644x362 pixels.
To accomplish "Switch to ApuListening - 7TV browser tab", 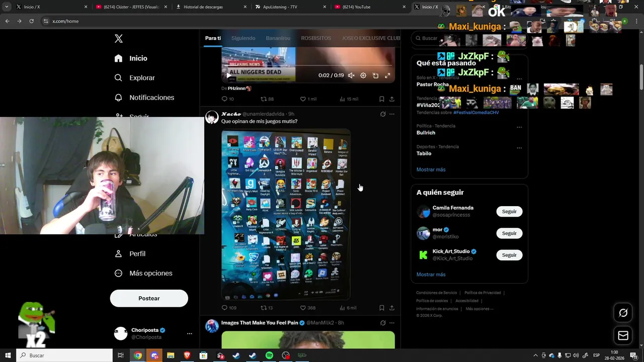I will point(290,7).
